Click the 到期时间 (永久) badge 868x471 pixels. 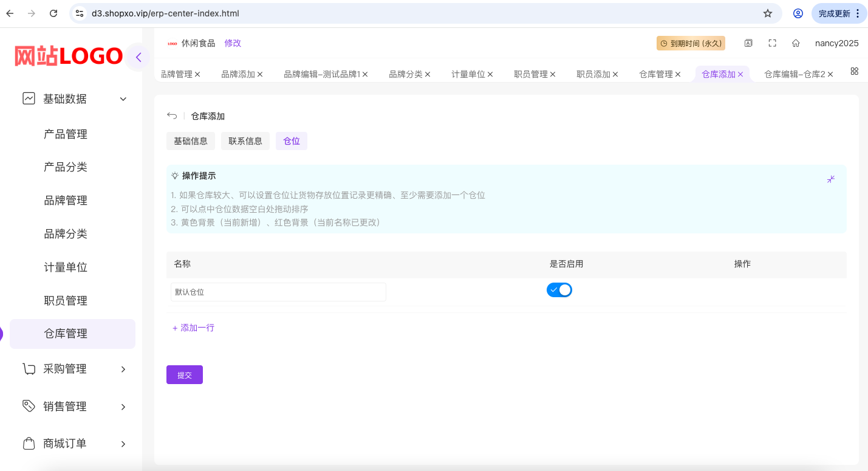coord(691,43)
